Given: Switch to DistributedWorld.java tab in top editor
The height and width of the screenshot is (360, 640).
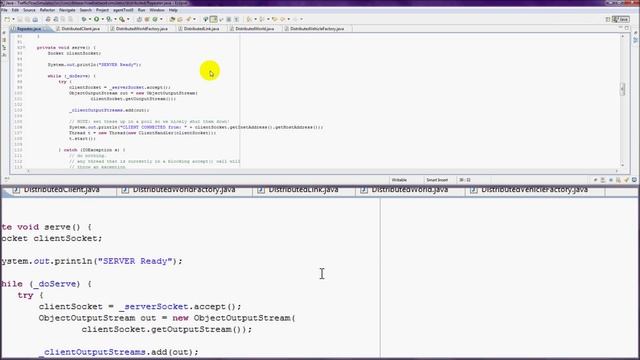Looking at the screenshot, I should [x=254, y=29].
